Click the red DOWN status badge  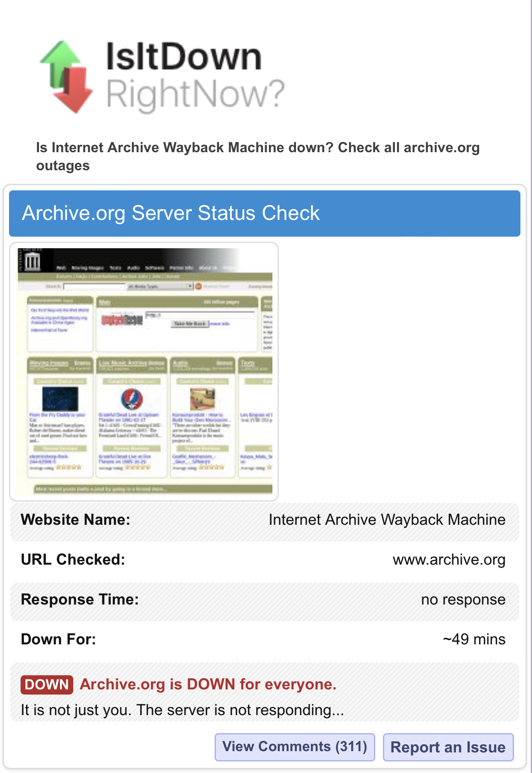pos(47,685)
